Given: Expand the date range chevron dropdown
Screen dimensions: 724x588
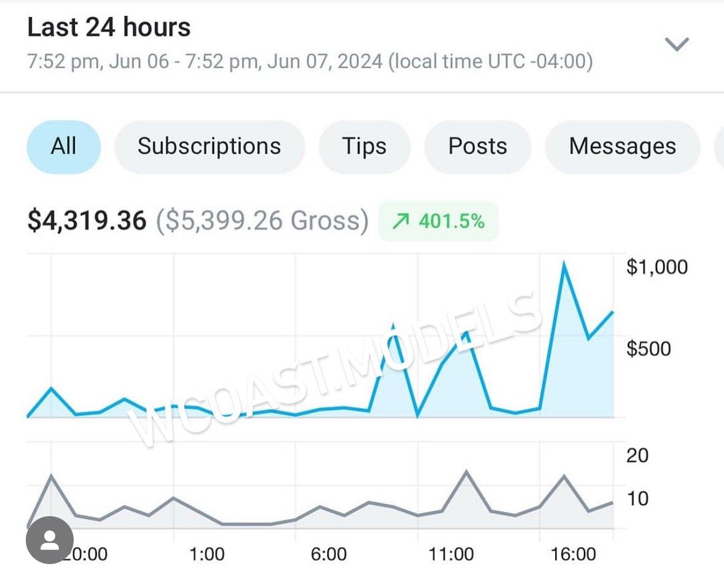Looking at the screenshot, I should (x=677, y=44).
